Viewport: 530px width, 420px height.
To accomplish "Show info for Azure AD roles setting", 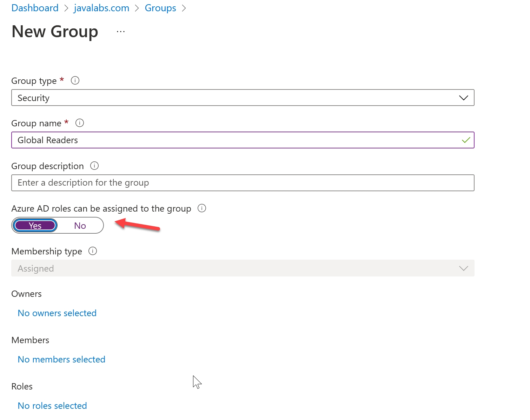I will (202, 208).
